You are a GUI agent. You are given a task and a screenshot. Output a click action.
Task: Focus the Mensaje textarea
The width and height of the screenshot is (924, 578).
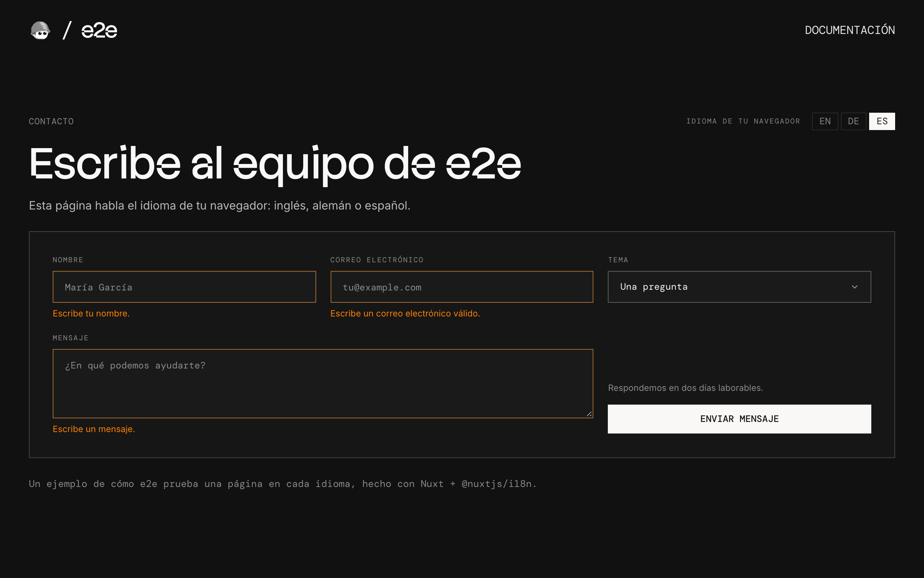click(x=323, y=383)
